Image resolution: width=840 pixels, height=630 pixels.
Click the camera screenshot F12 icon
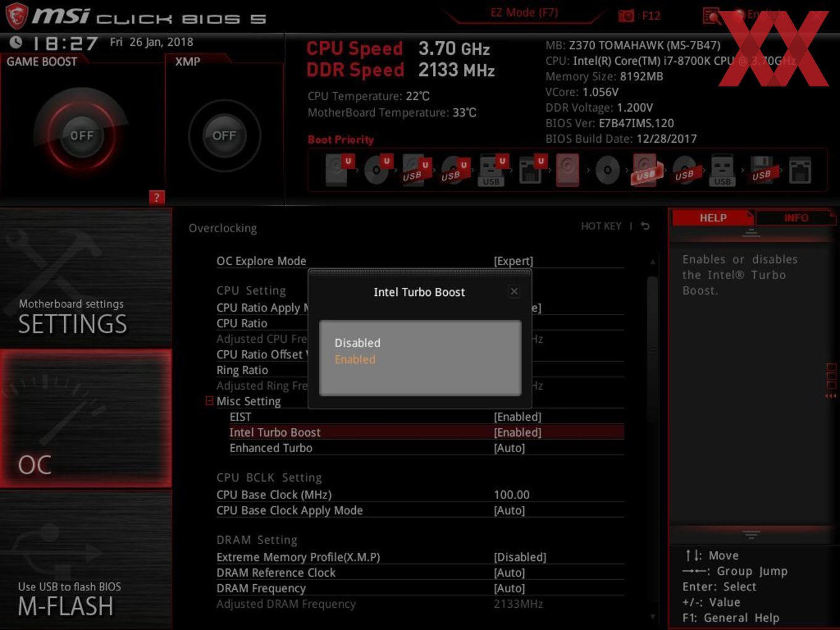[x=626, y=15]
